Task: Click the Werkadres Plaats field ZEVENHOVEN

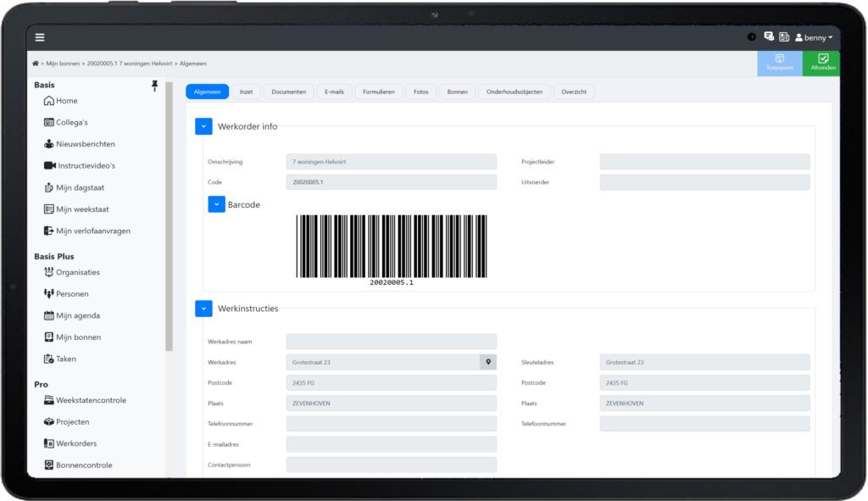Action: pos(392,403)
